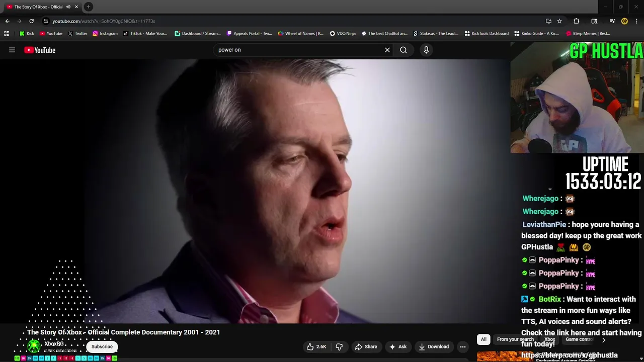Open the browser profile avatar
This screenshot has height=362, width=644.
(x=624, y=21)
